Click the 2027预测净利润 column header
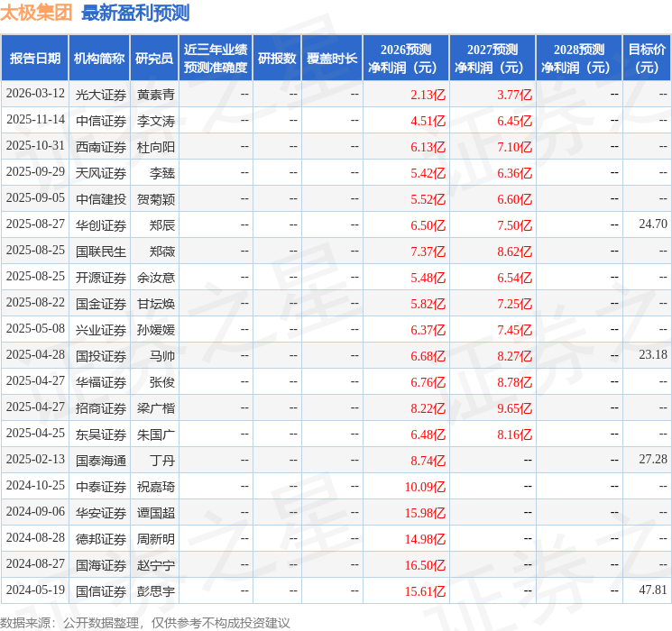Screen dimensions: 672x631 pyautogui.click(x=492, y=59)
